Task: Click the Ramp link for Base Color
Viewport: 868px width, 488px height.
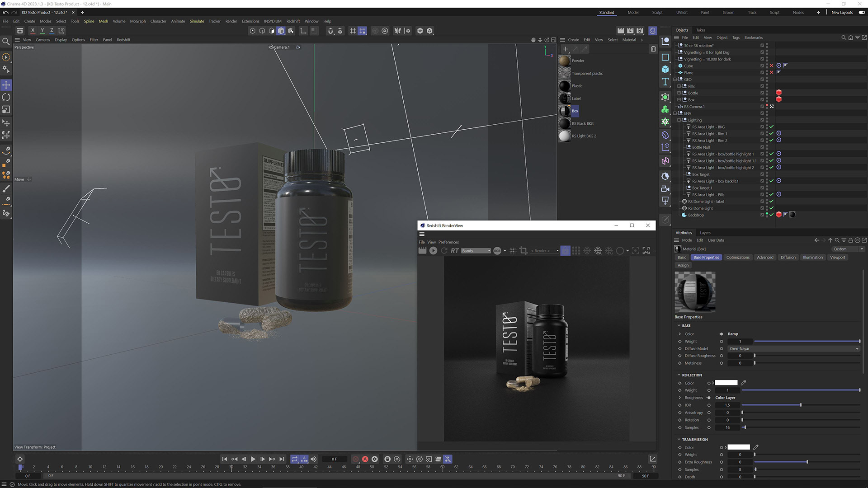Action: tap(733, 334)
